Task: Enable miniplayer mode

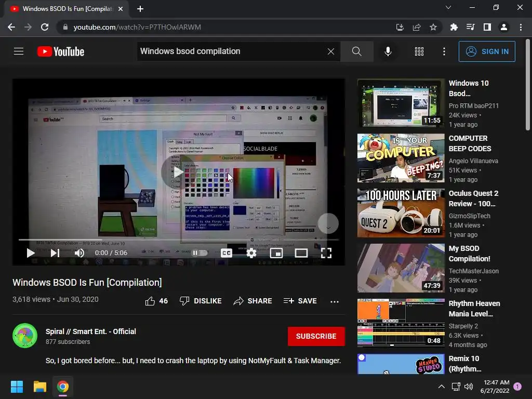Action: (276, 253)
